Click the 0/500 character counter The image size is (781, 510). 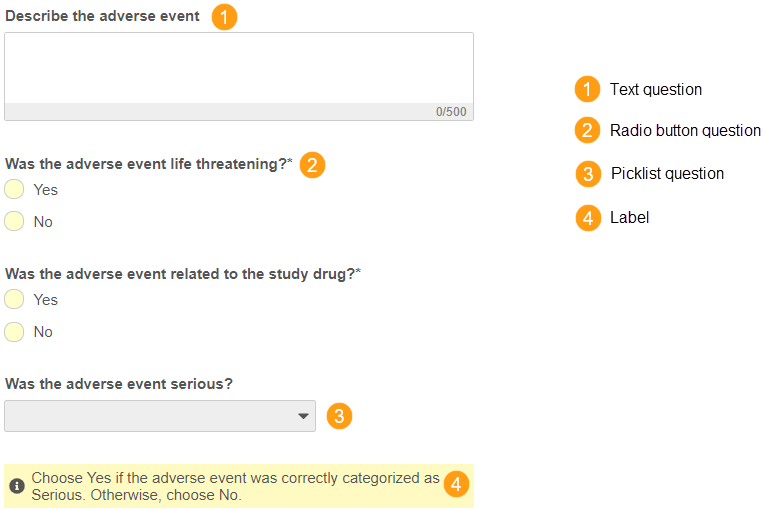tap(451, 112)
